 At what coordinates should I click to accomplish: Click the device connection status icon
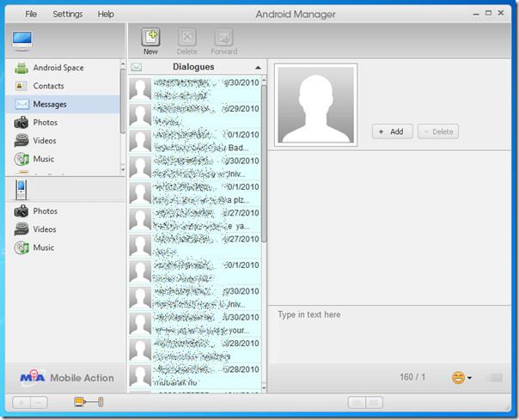tap(89, 402)
